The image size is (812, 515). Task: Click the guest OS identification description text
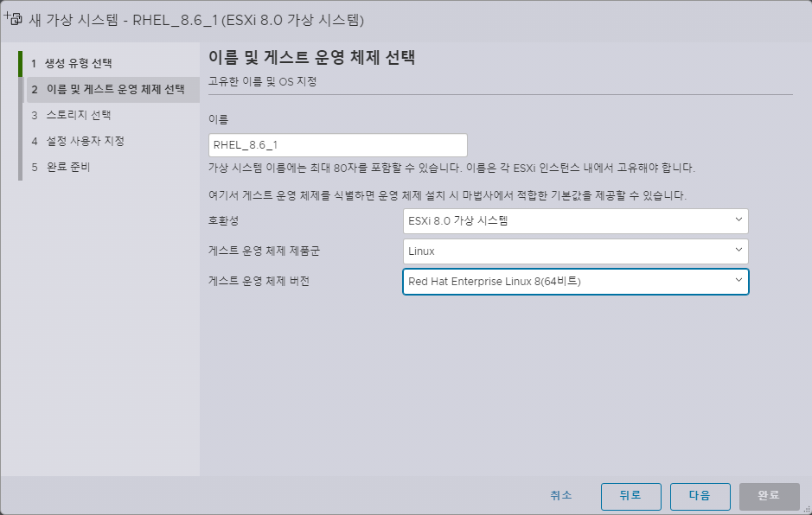[x=447, y=195]
